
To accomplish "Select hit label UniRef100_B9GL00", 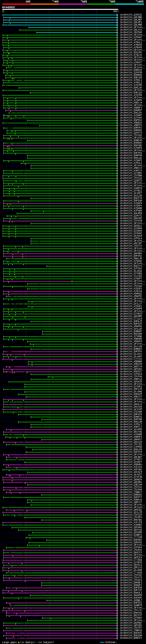I will click(x=131, y=87).
